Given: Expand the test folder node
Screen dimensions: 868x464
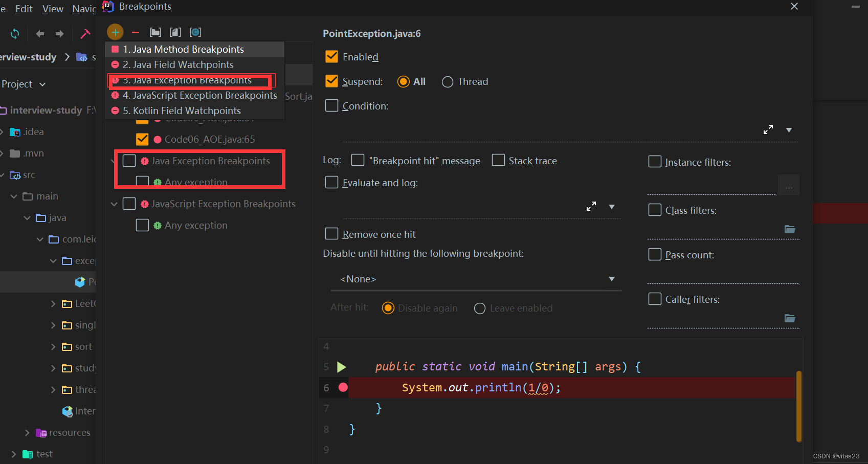Looking at the screenshot, I should [14, 454].
